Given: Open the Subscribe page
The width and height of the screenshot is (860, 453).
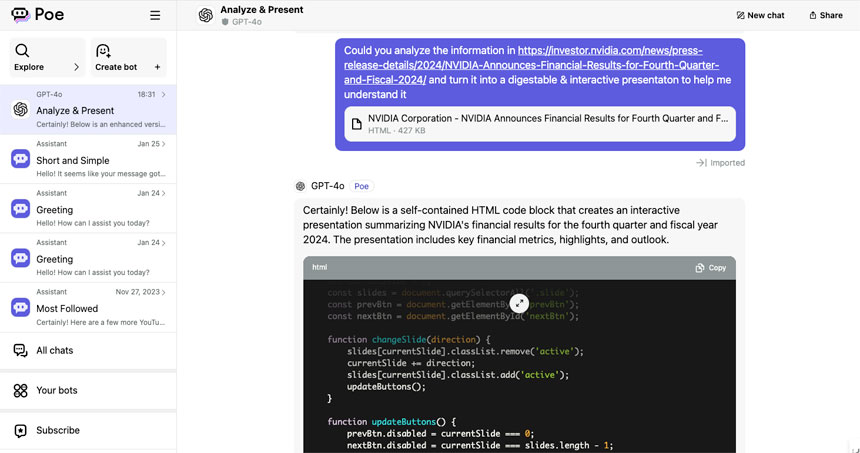Looking at the screenshot, I should click(x=88, y=431).
